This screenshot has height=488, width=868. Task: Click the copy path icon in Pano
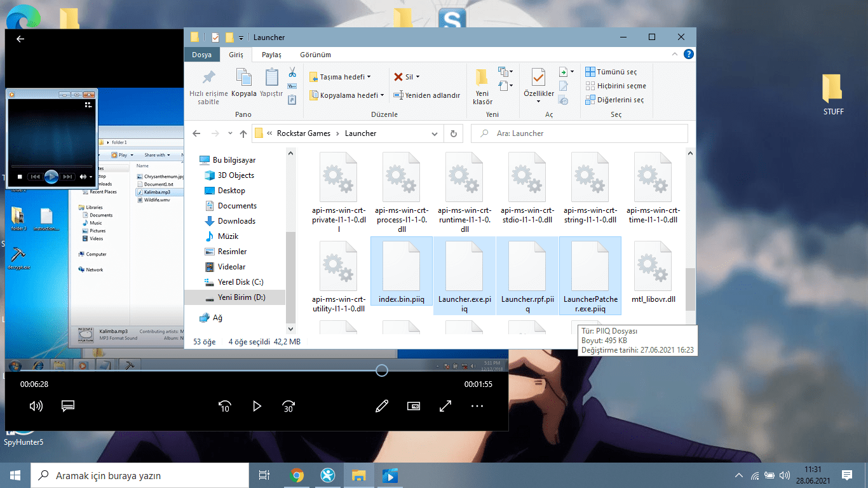[292, 86]
